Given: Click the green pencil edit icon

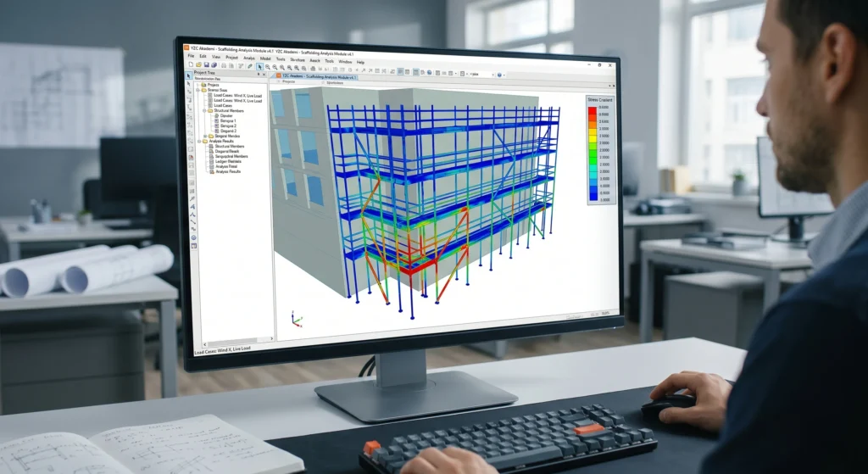Looking at the screenshot, I should pyautogui.click(x=250, y=66).
